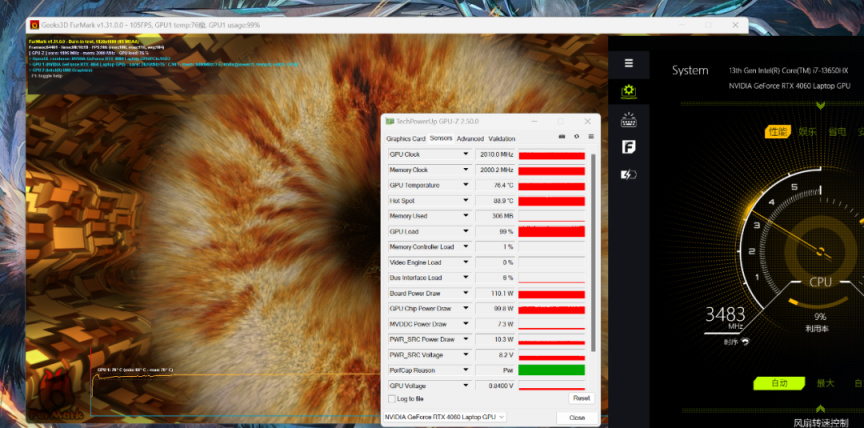Open the Board Power Draw dropdown
This screenshot has height=428, width=864.
coord(466,293)
